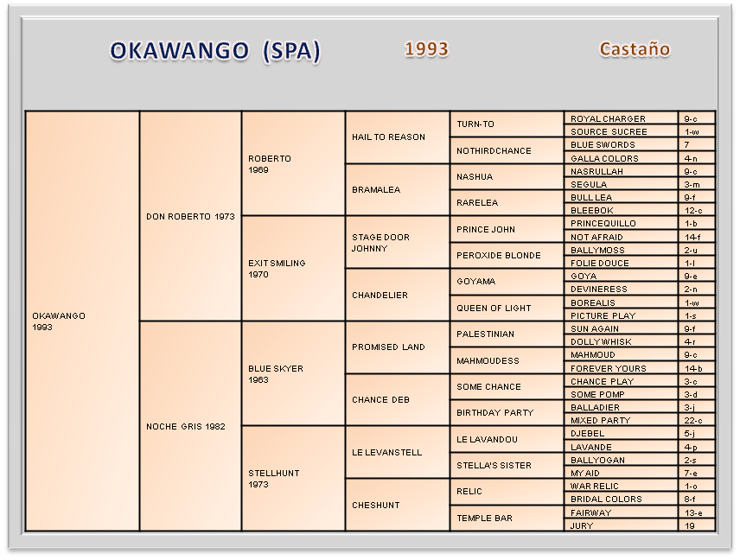Select the STAGE DOOR JOHNNY cell
The width and height of the screenshot is (740, 560).
point(398,242)
